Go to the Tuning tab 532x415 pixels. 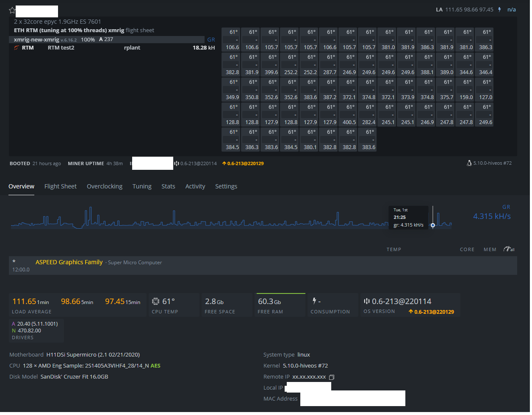tap(142, 186)
